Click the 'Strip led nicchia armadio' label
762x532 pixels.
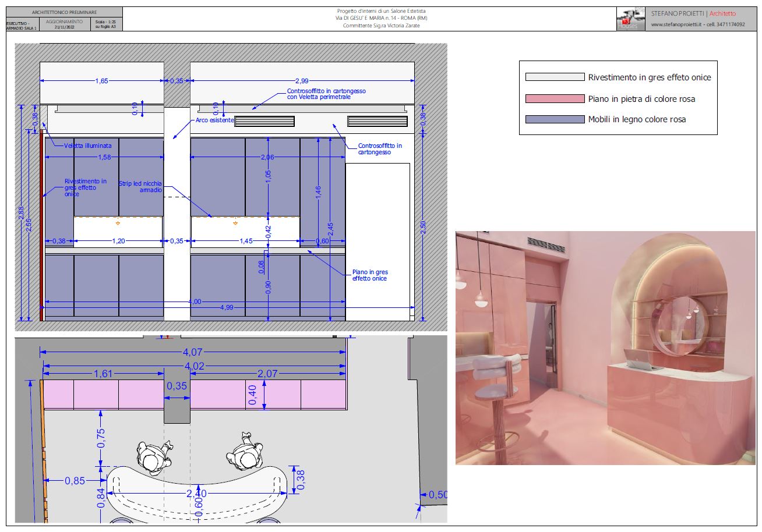(x=140, y=186)
